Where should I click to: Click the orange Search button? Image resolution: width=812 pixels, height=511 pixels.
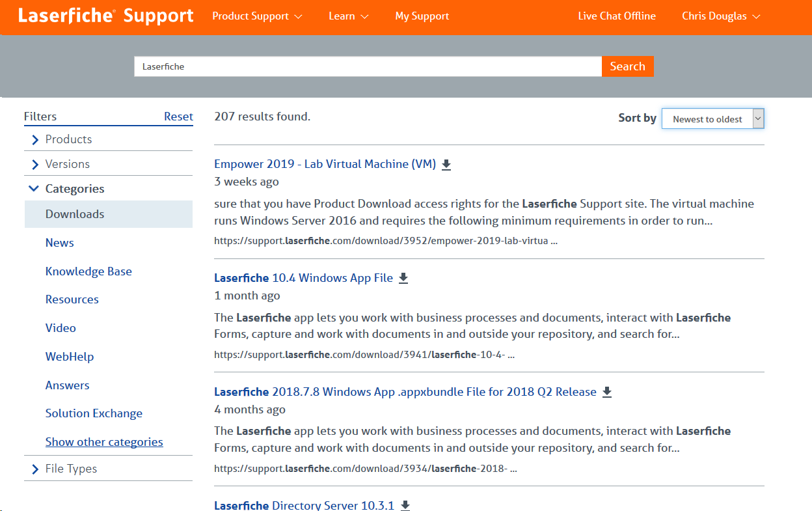(x=627, y=66)
